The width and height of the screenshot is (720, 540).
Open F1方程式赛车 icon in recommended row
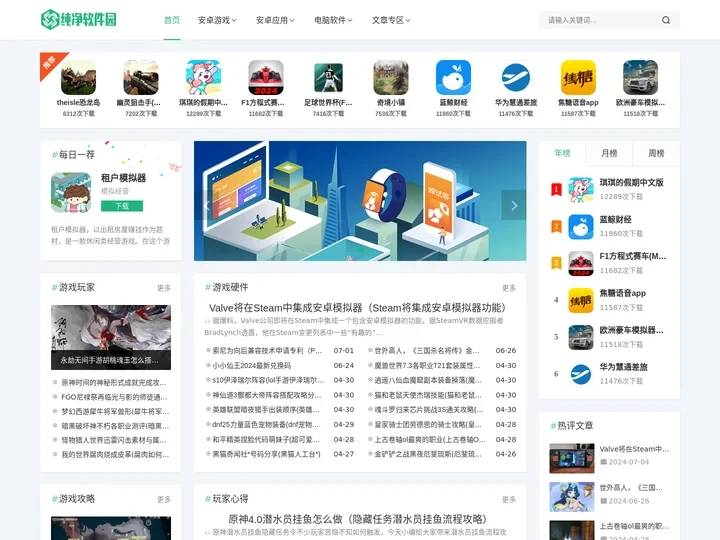[x=266, y=78]
